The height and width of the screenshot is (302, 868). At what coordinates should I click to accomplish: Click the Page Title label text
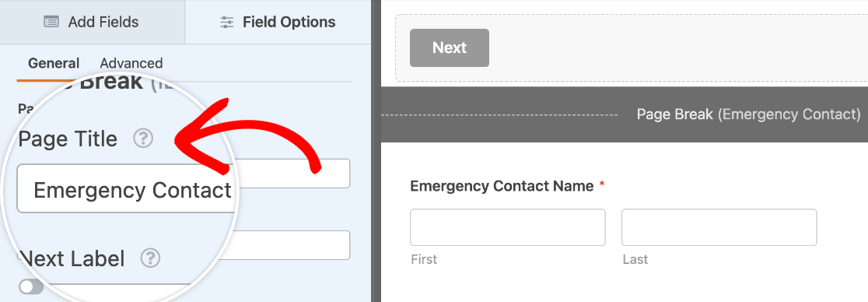68,139
